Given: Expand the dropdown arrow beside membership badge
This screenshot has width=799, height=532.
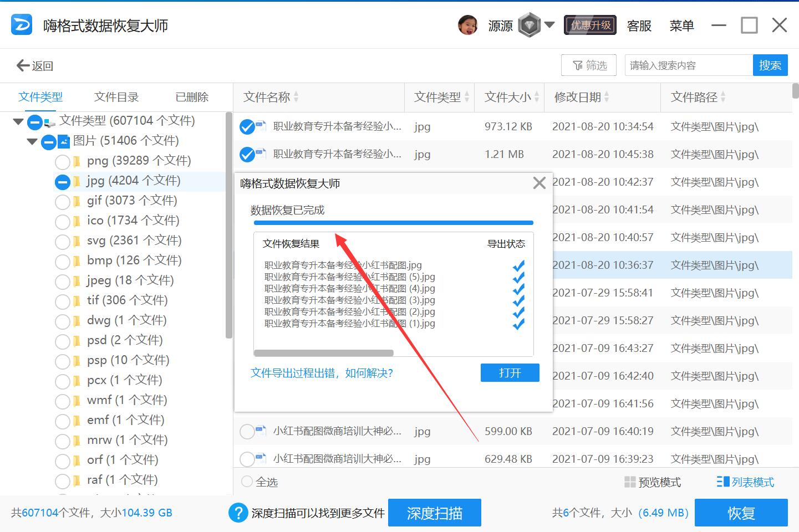Looking at the screenshot, I should click(549, 24).
